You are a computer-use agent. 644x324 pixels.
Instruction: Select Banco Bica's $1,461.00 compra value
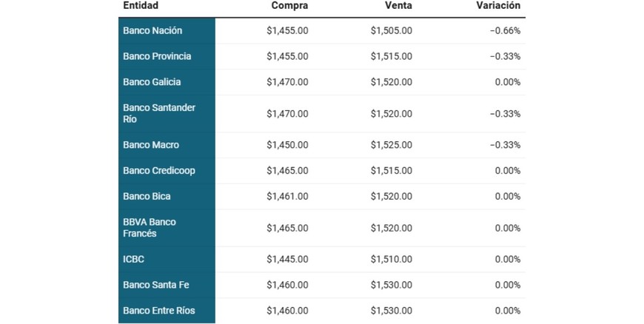(x=287, y=197)
